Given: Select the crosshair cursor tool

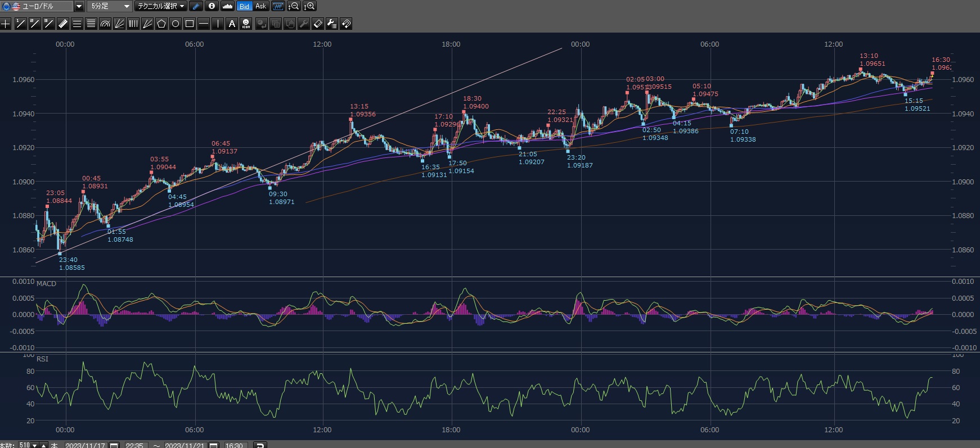Looking at the screenshot, I should click(6, 24).
